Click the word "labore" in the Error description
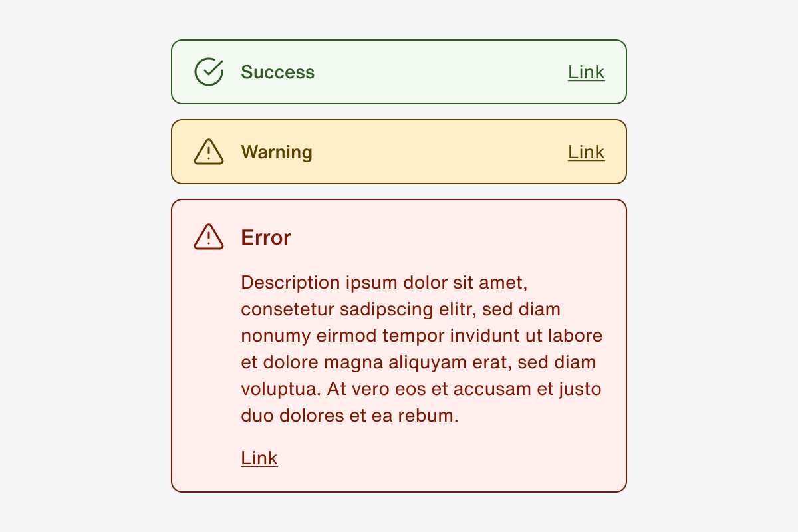 575,336
